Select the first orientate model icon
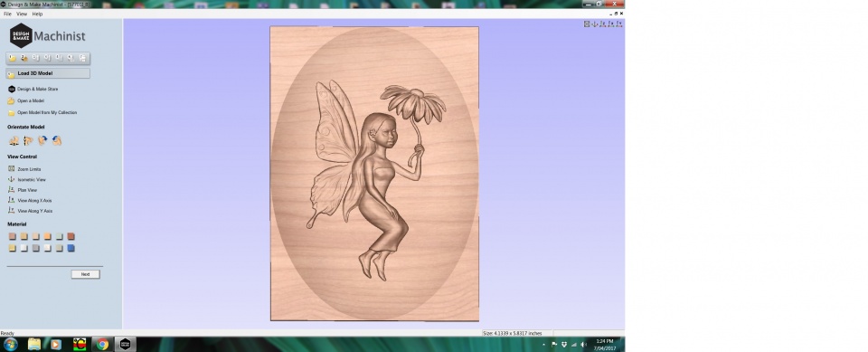Viewport: 868px width, 352px height. [x=14, y=141]
